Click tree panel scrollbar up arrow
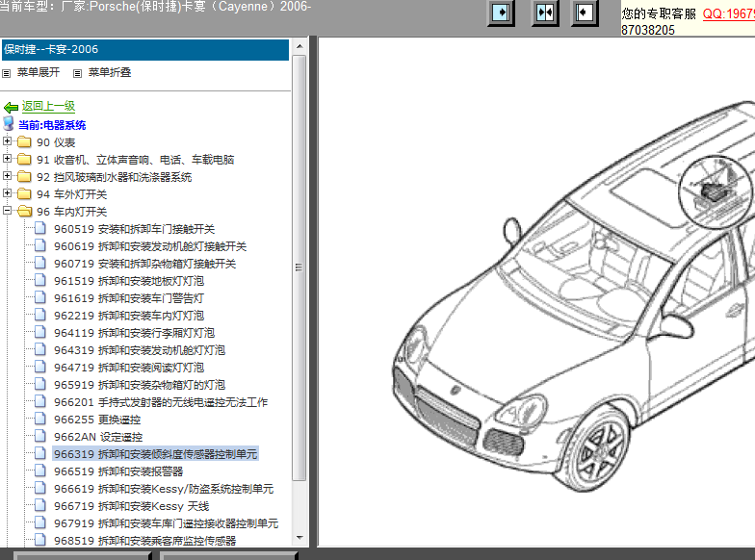This screenshot has width=755, height=560. coord(299,46)
